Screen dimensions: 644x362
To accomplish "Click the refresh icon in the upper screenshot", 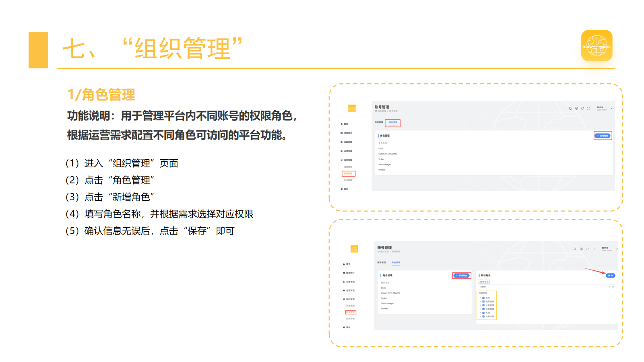I will click(582, 108).
